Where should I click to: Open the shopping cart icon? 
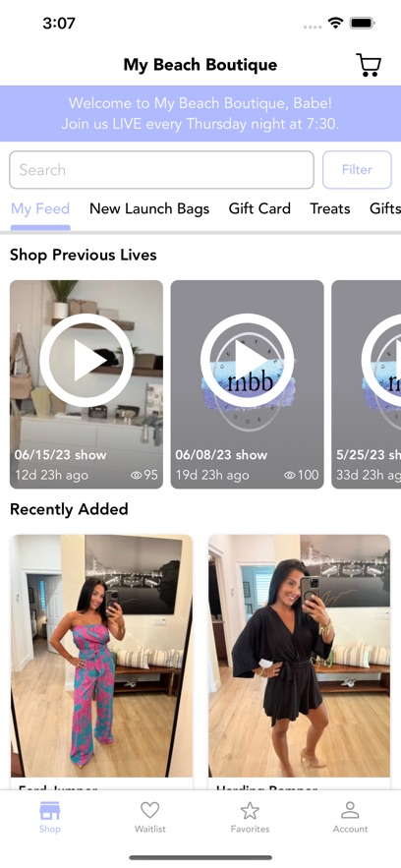point(369,65)
